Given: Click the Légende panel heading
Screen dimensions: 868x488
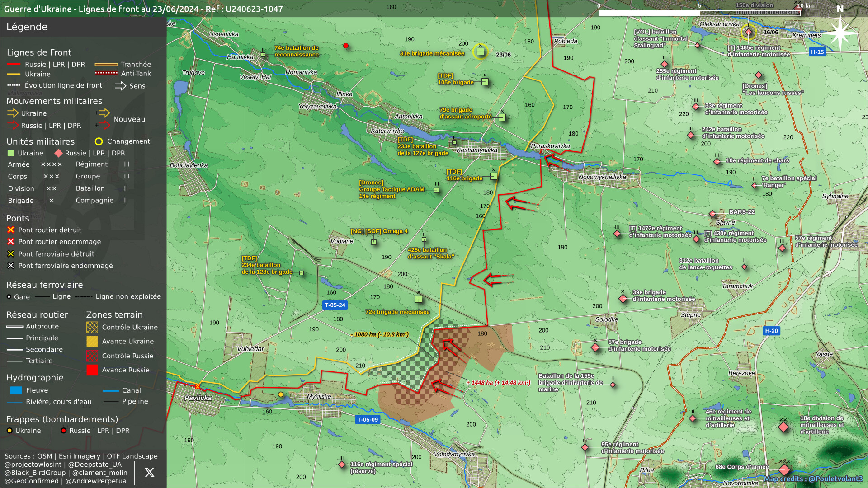Looking at the screenshot, I should tap(27, 27).
